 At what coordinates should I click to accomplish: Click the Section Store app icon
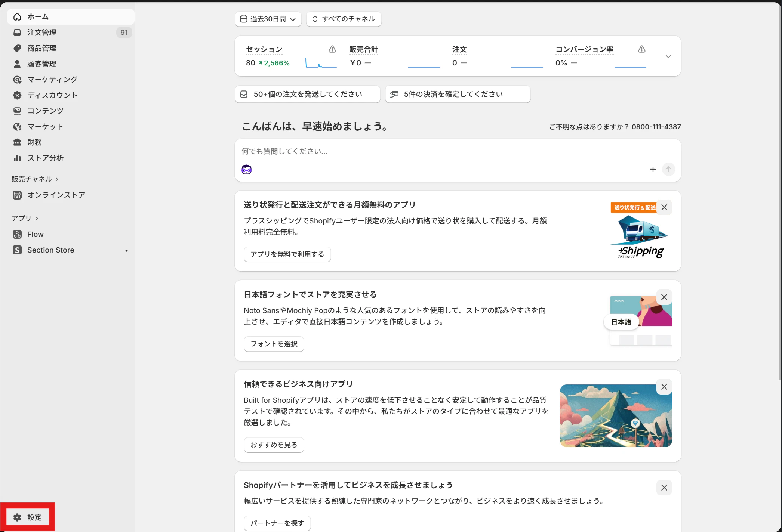[x=17, y=250]
